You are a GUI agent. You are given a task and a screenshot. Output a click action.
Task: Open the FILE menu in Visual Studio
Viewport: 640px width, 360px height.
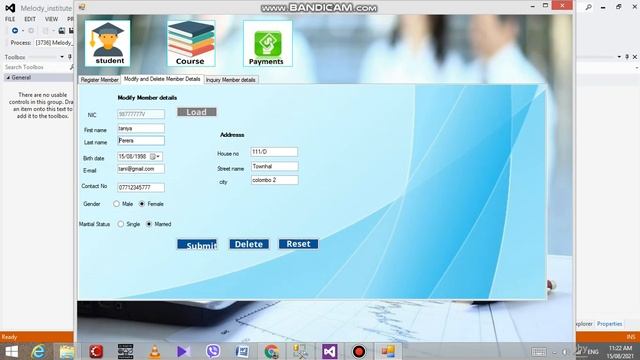(x=10, y=19)
